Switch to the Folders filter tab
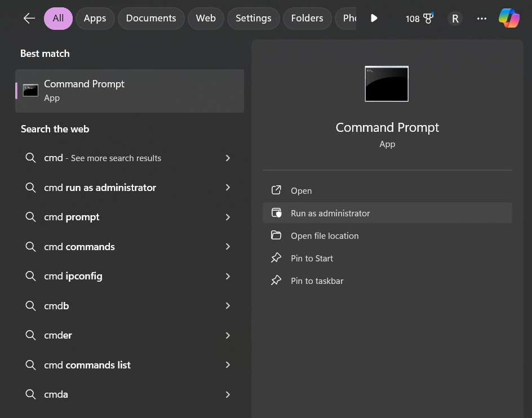The width and height of the screenshot is (532, 418). pos(307,19)
